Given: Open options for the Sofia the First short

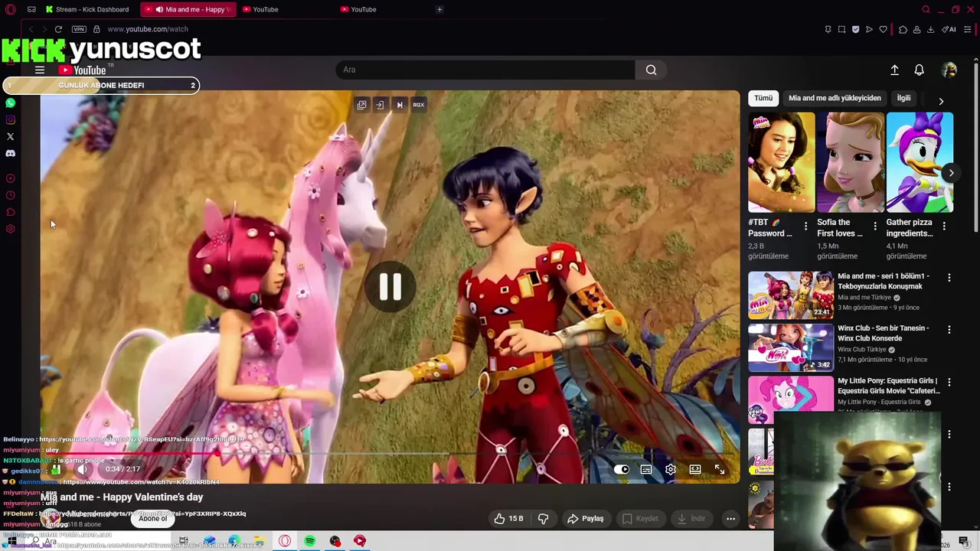Looking at the screenshot, I should point(875,226).
